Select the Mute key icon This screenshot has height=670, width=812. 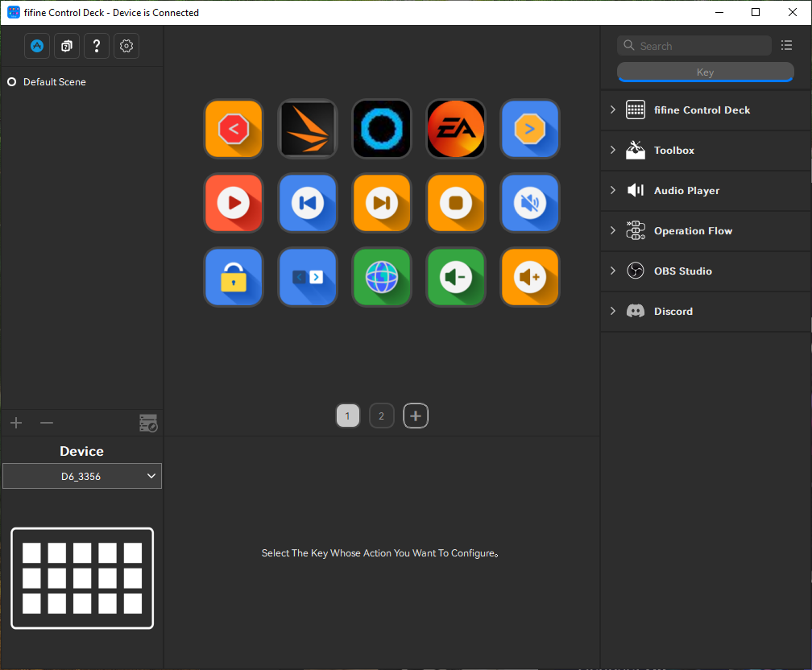[530, 203]
